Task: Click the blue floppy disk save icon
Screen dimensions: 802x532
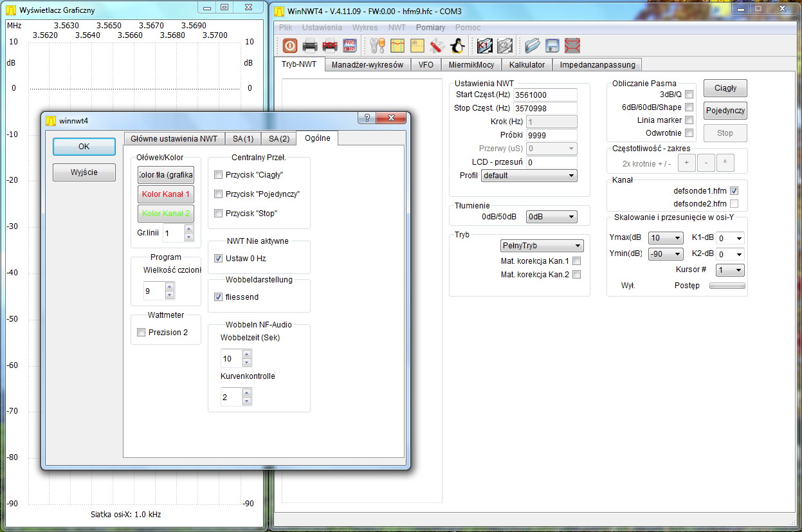Action: (x=552, y=46)
